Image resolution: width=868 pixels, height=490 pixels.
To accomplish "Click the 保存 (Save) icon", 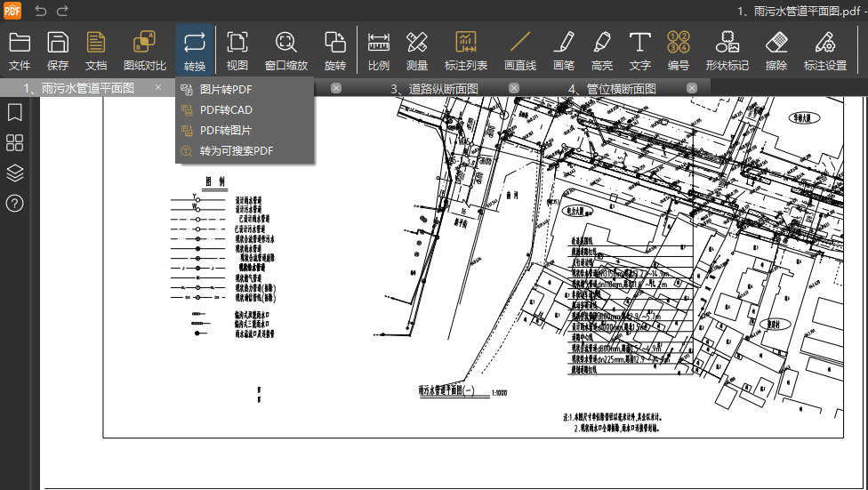I will (x=58, y=50).
